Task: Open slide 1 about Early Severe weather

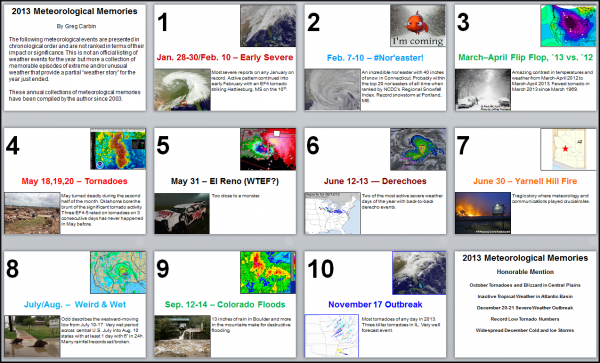Action: pos(225,58)
